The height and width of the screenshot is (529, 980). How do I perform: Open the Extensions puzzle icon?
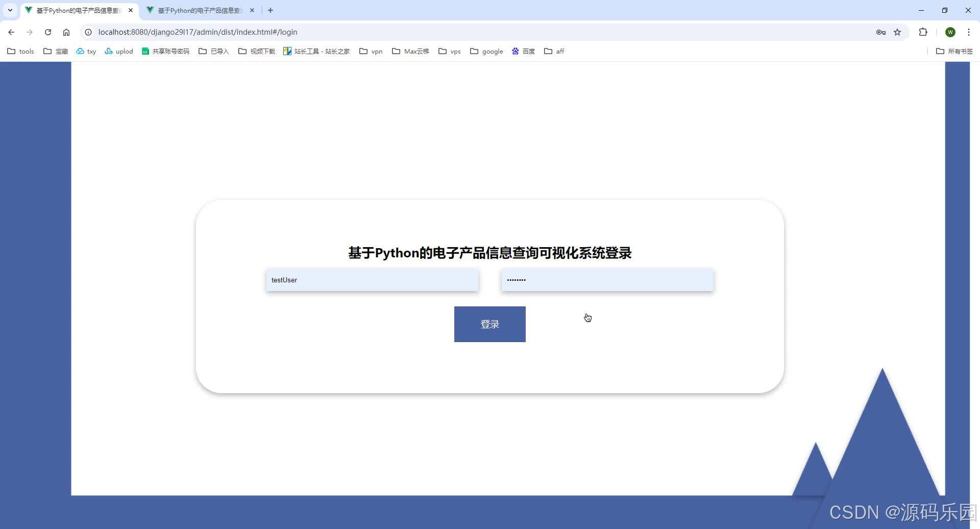coord(923,32)
